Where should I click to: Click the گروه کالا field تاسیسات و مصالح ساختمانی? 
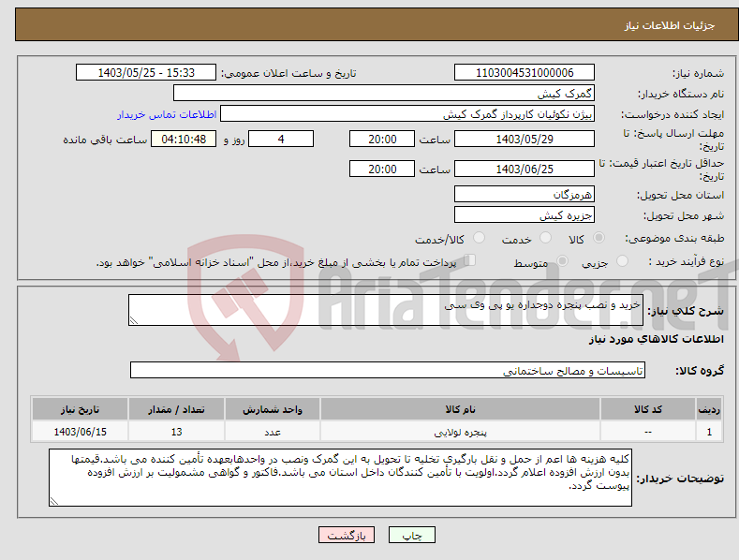(x=388, y=370)
